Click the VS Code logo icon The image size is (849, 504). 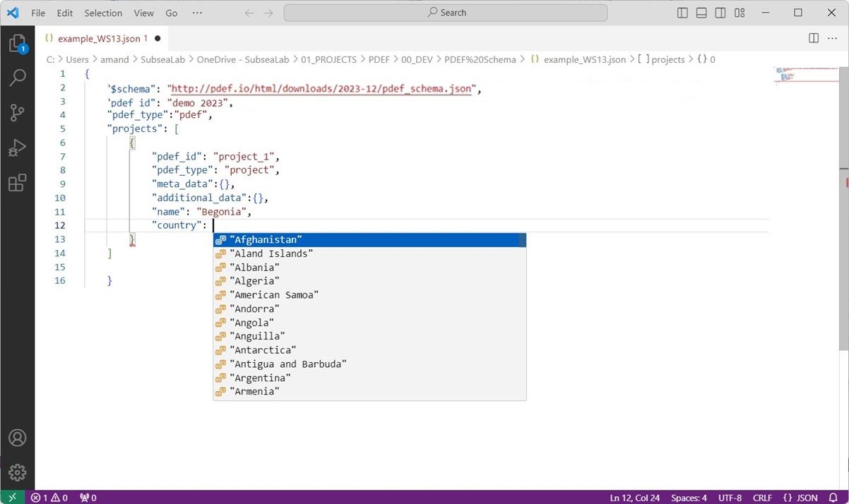[x=13, y=13]
